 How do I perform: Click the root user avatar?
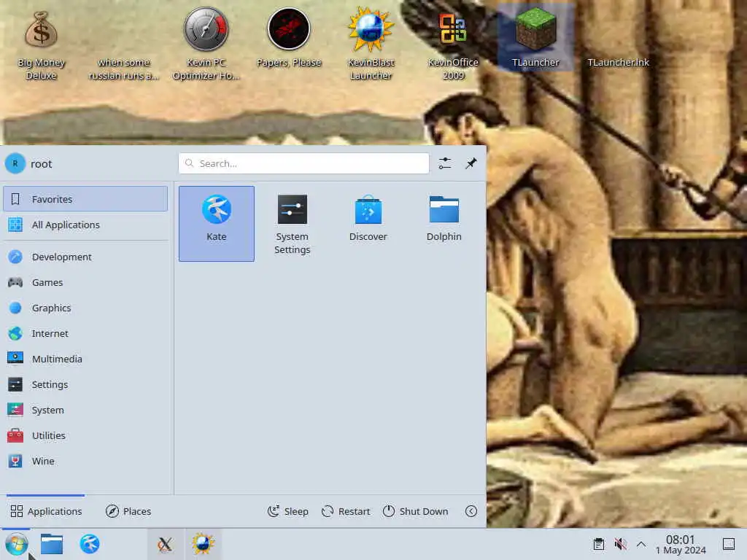pos(15,163)
